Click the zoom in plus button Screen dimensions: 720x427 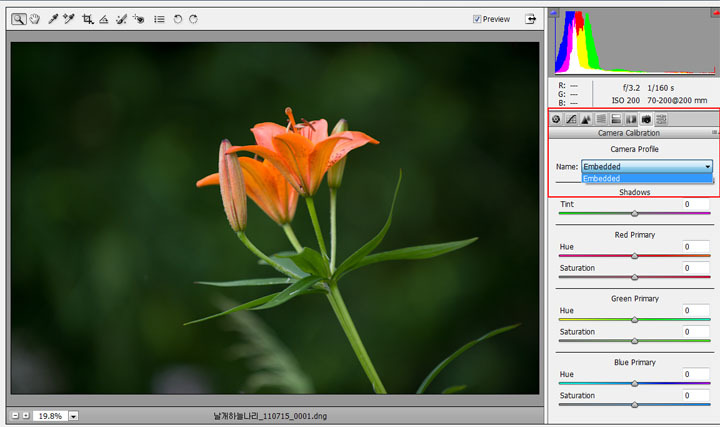click(27, 415)
